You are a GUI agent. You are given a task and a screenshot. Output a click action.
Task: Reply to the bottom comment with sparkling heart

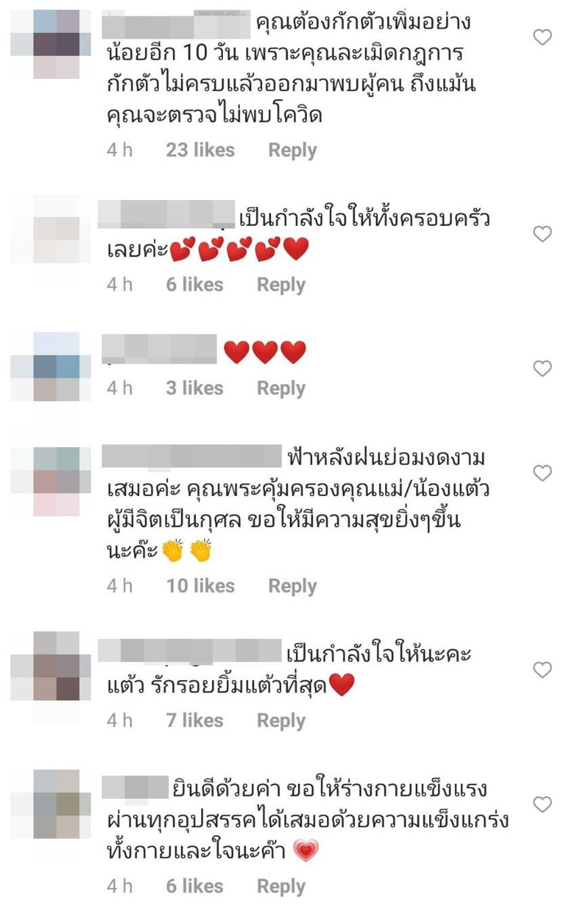[281, 887]
